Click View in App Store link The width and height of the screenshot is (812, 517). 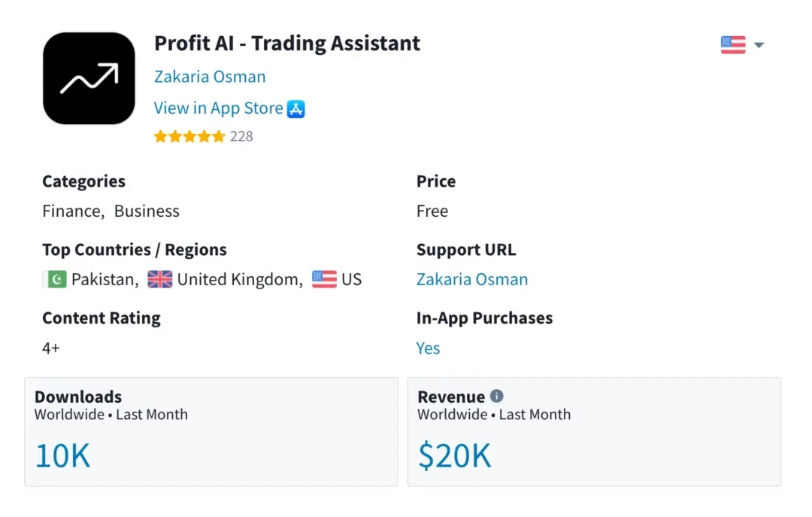218,108
